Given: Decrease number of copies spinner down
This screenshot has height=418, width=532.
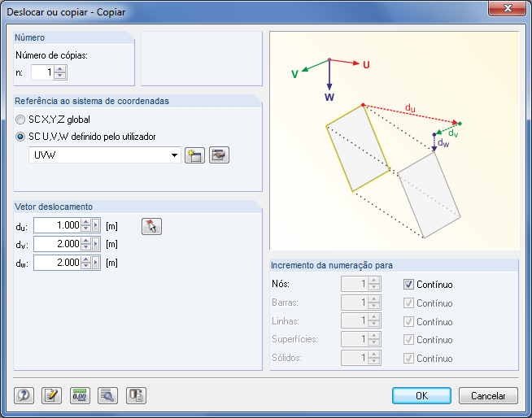Looking at the screenshot, I should click(60, 76).
